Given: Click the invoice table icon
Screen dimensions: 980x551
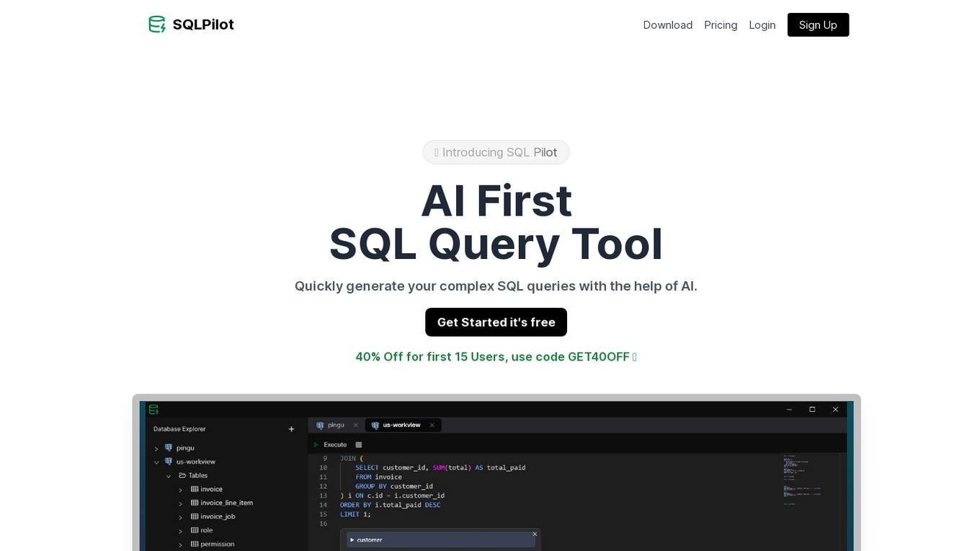Looking at the screenshot, I should click(x=195, y=489).
